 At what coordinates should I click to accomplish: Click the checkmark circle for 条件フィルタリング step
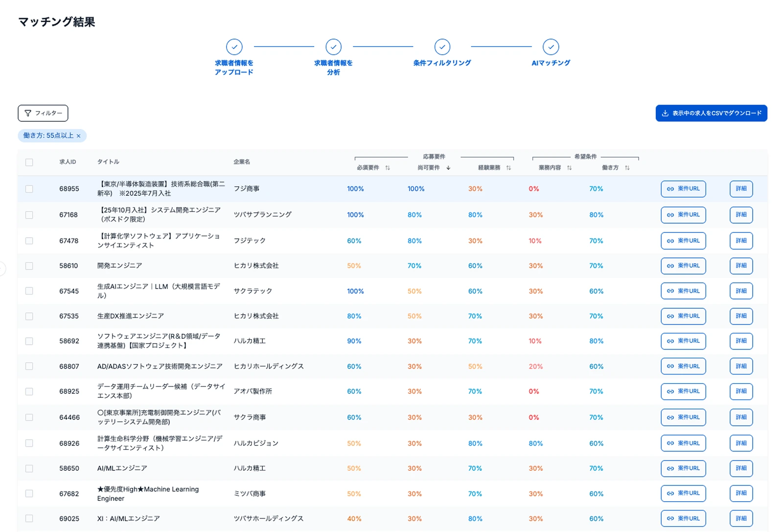coord(442,47)
